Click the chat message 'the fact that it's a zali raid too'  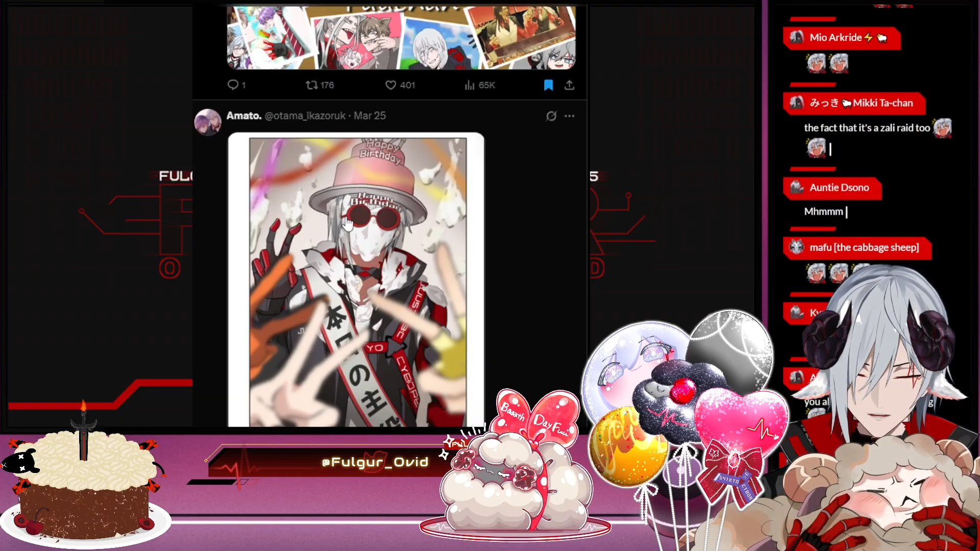pyautogui.click(x=867, y=128)
